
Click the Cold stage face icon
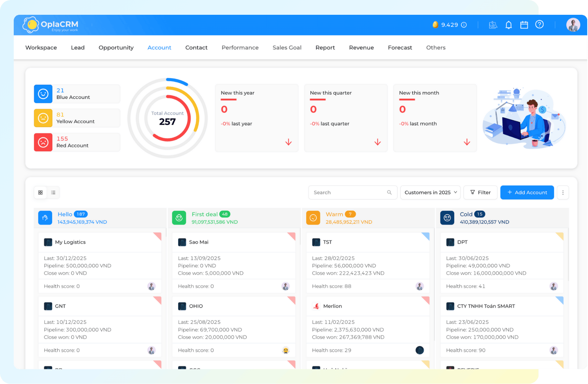click(447, 218)
